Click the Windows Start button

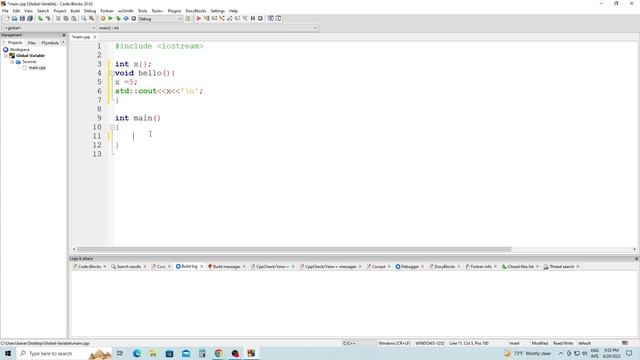tap(8, 353)
